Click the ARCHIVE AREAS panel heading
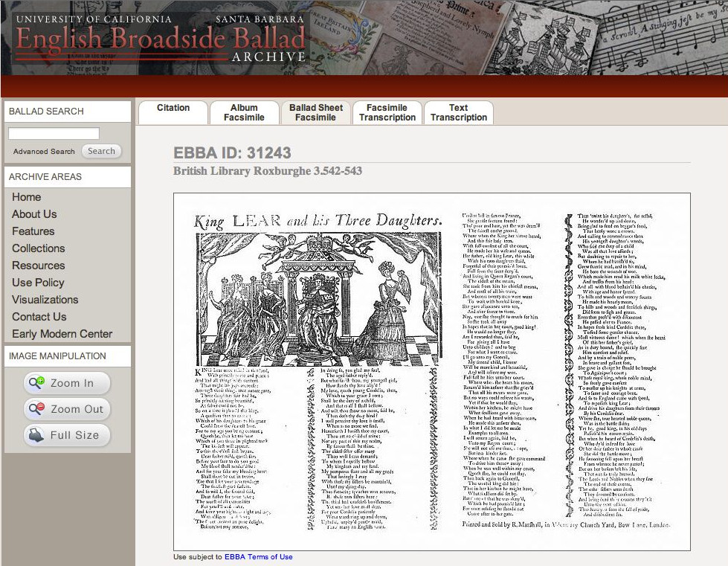The height and width of the screenshot is (566, 728). point(45,177)
